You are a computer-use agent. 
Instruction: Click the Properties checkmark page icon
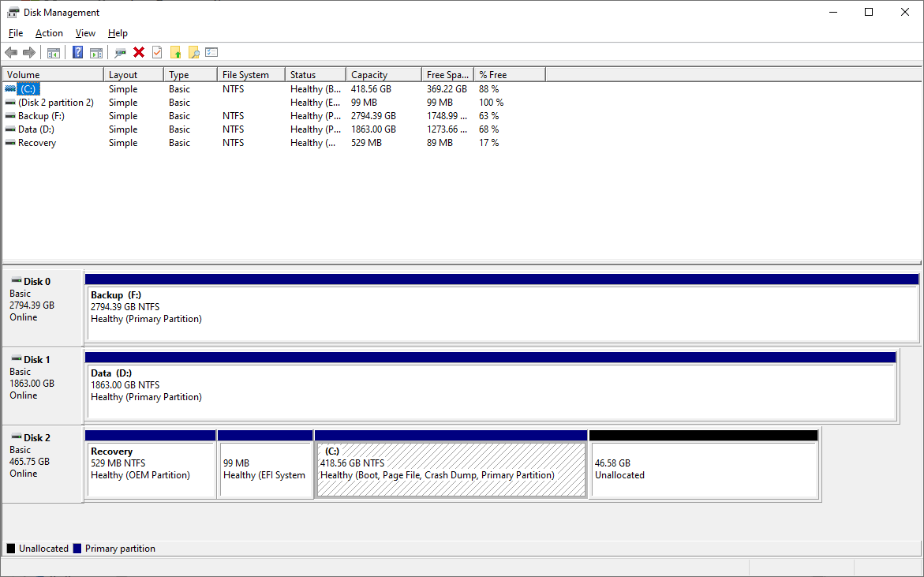(157, 52)
